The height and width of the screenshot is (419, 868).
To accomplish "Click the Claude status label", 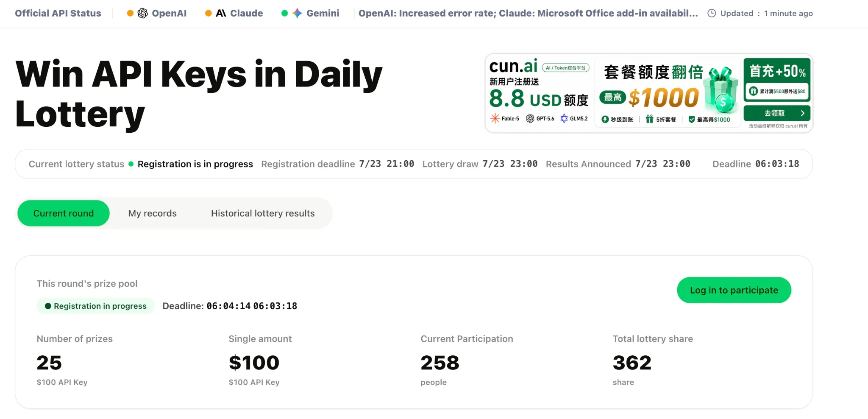I will pyautogui.click(x=247, y=13).
